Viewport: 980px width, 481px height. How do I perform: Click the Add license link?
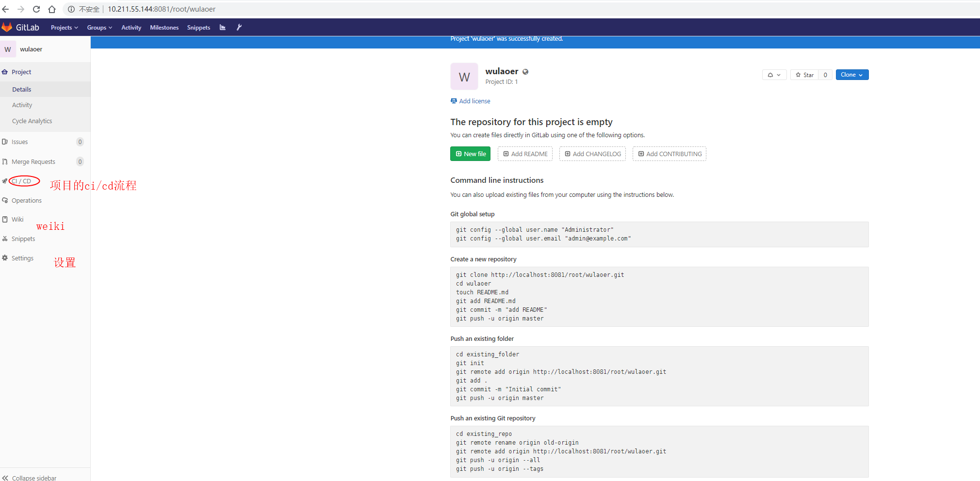click(474, 101)
